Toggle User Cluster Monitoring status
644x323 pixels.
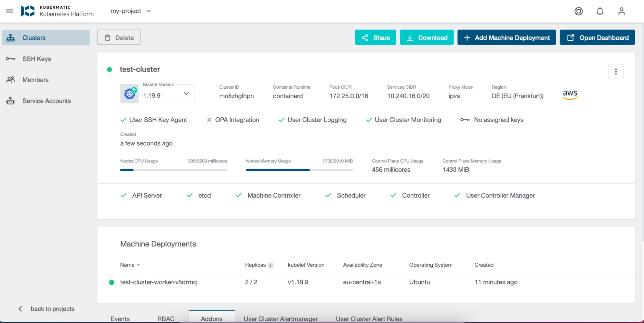coord(369,120)
